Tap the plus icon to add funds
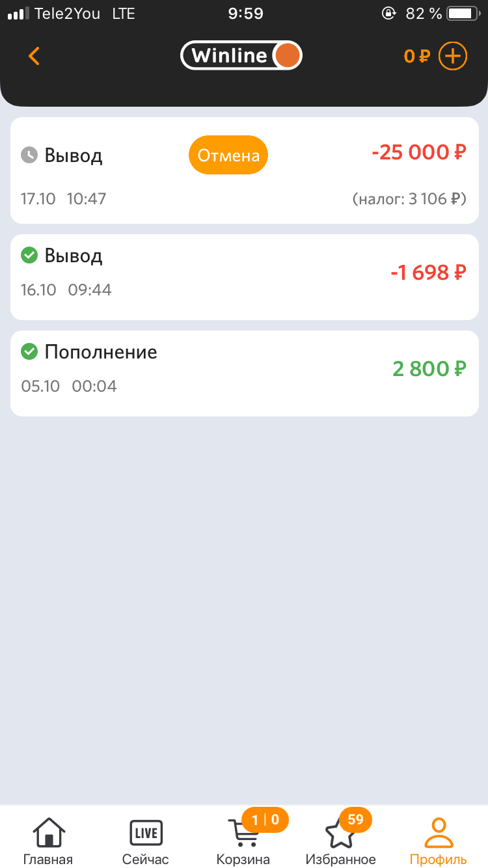Viewport: 488px width, 868px height. pos(453,56)
